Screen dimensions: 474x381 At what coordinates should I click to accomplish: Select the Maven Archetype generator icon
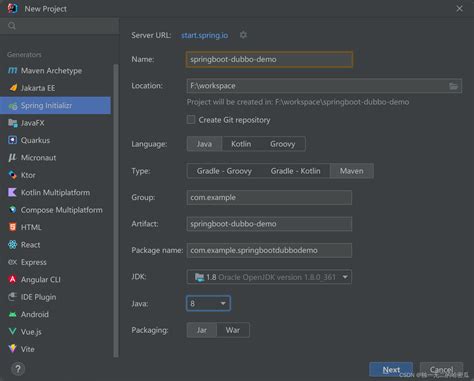point(12,70)
